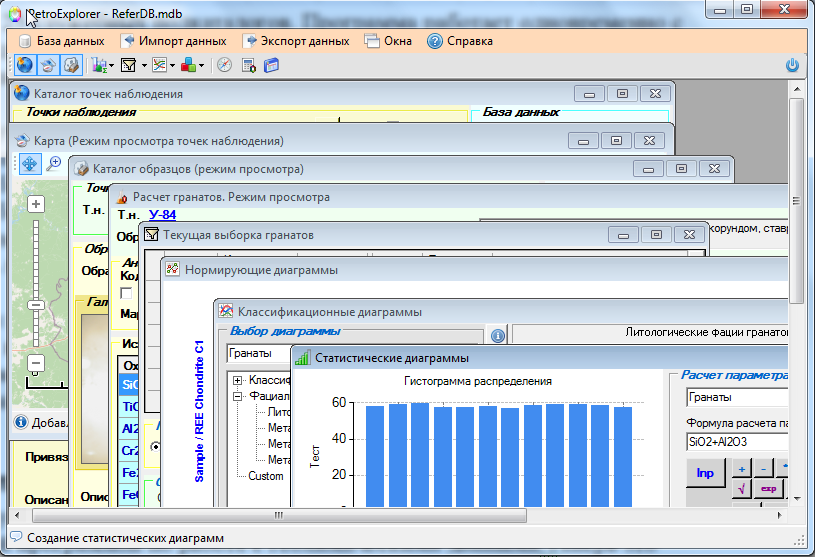Click the minus operator formula button

point(764,469)
